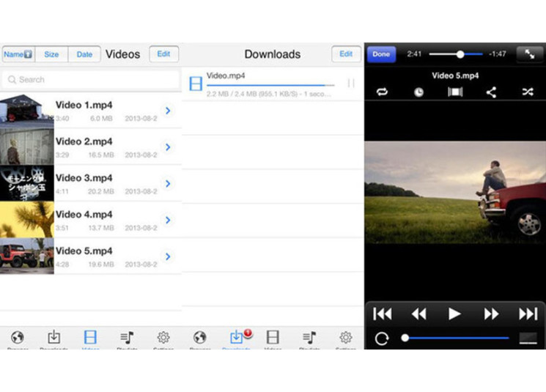Click the playback position slider at top
The image size is (546, 392).
pyautogui.click(x=460, y=54)
